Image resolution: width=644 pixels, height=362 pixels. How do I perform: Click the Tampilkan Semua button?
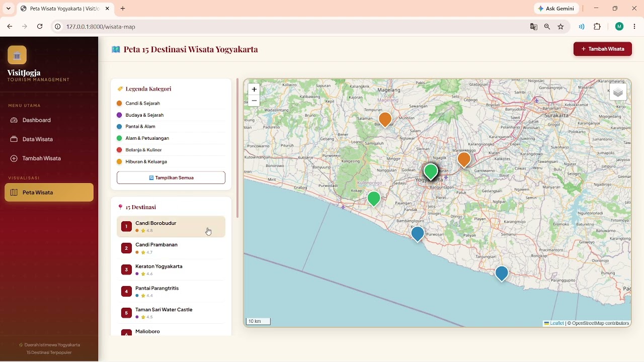click(171, 177)
